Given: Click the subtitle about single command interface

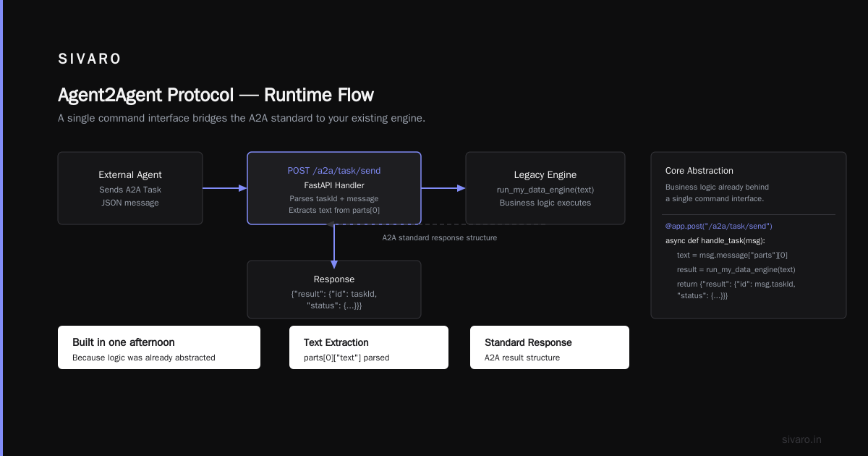Looking at the screenshot, I should coord(242,118).
